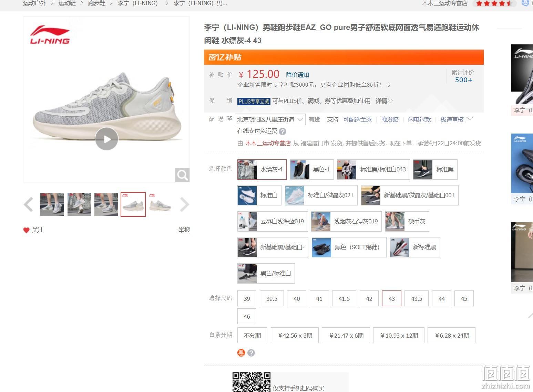Choose color 黑色（SOFT跑鞋）

coord(349,247)
